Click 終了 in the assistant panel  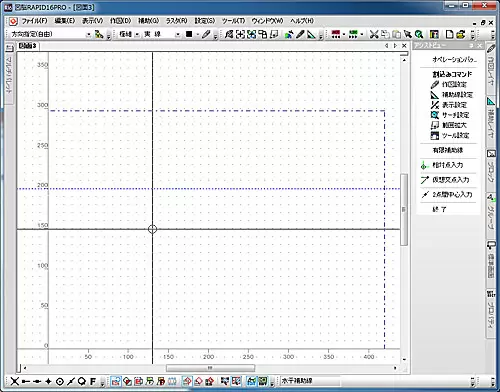[439, 209]
